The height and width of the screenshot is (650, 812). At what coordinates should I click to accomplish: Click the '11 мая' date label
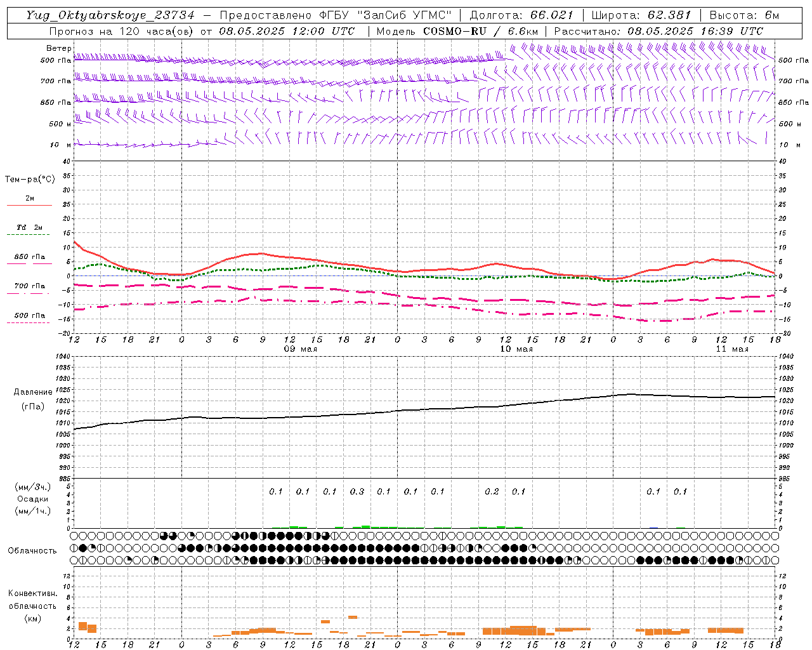[x=732, y=349]
